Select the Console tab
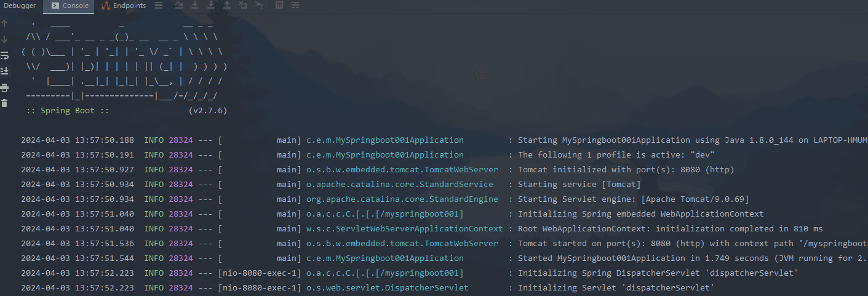The width and height of the screenshot is (868, 296). click(69, 6)
